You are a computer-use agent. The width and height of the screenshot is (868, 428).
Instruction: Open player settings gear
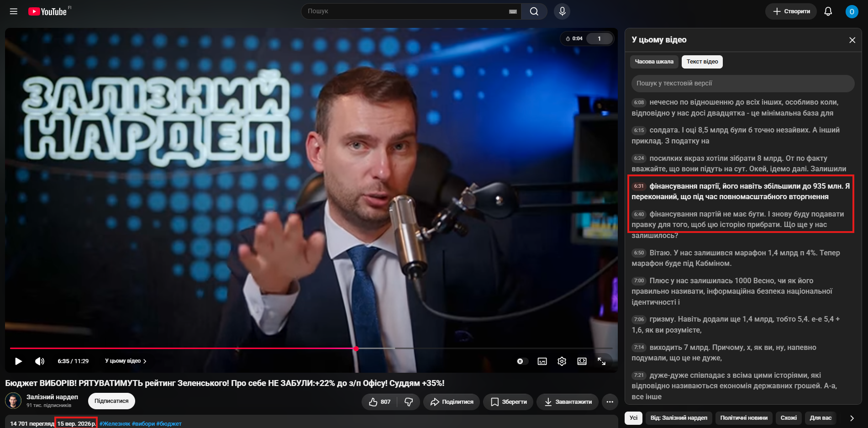click(562, 361)
